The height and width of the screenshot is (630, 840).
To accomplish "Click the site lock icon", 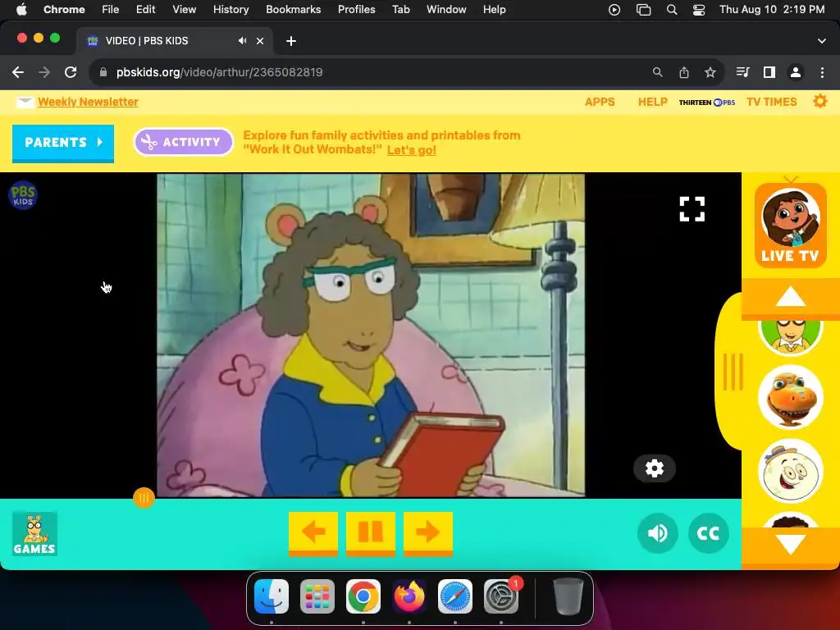I will [x=103, y=72].
